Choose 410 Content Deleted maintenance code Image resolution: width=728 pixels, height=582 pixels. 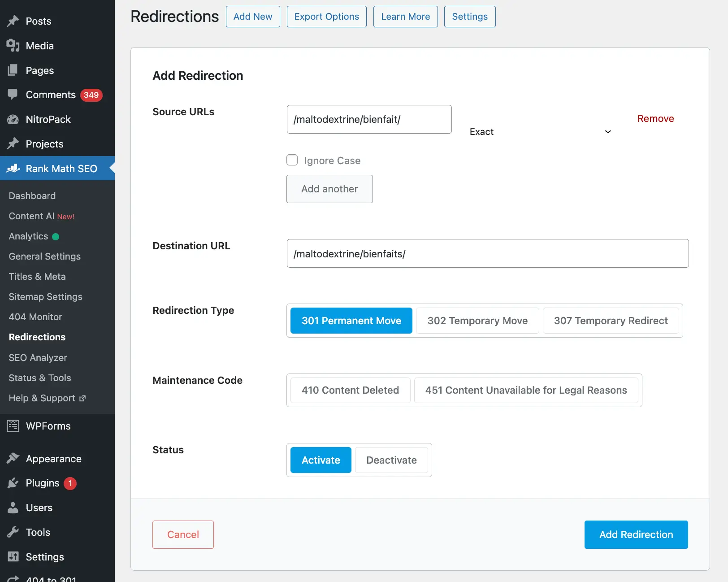point(350,390)
